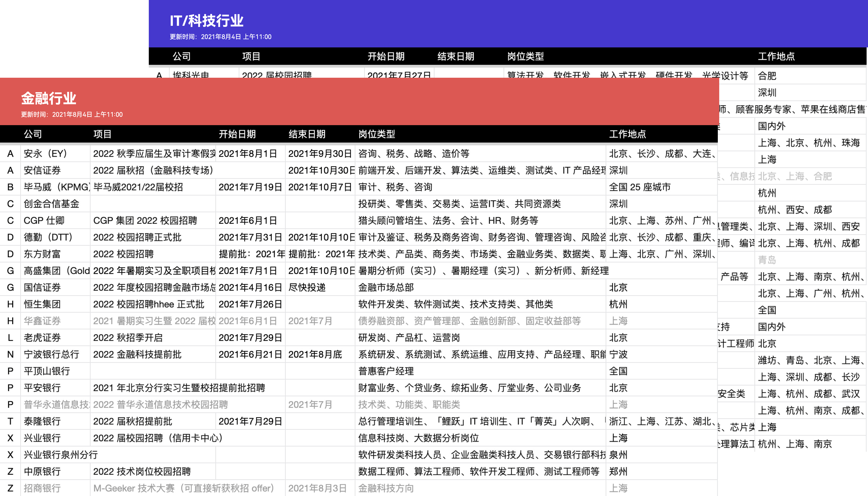Click the 2022 校园招聘正式批 project cell
This screenshot has height=496, width=868.
pos(153,237)
